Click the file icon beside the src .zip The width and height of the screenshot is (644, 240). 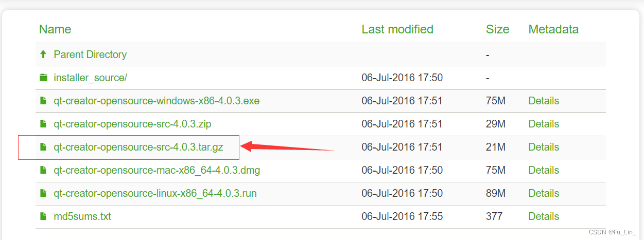tap(43, 124)
